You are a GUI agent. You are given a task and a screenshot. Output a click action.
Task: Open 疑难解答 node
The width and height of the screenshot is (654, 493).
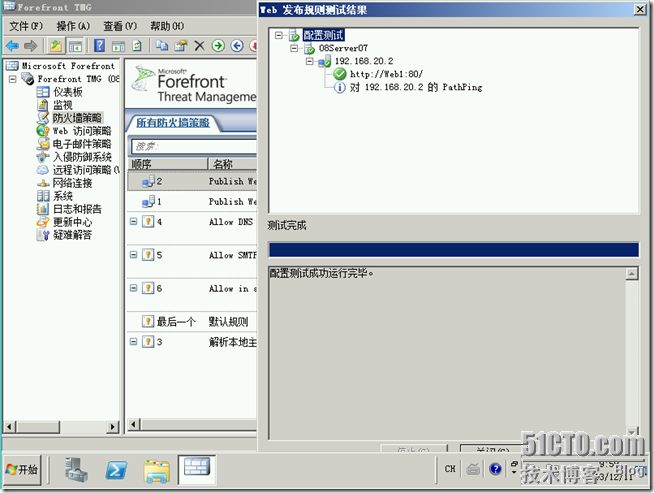(72, 235)
